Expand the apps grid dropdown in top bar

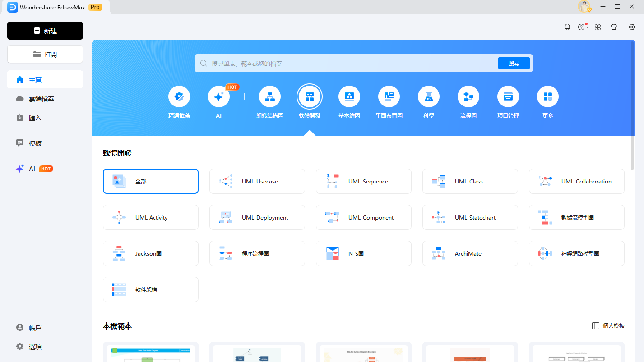599,27
